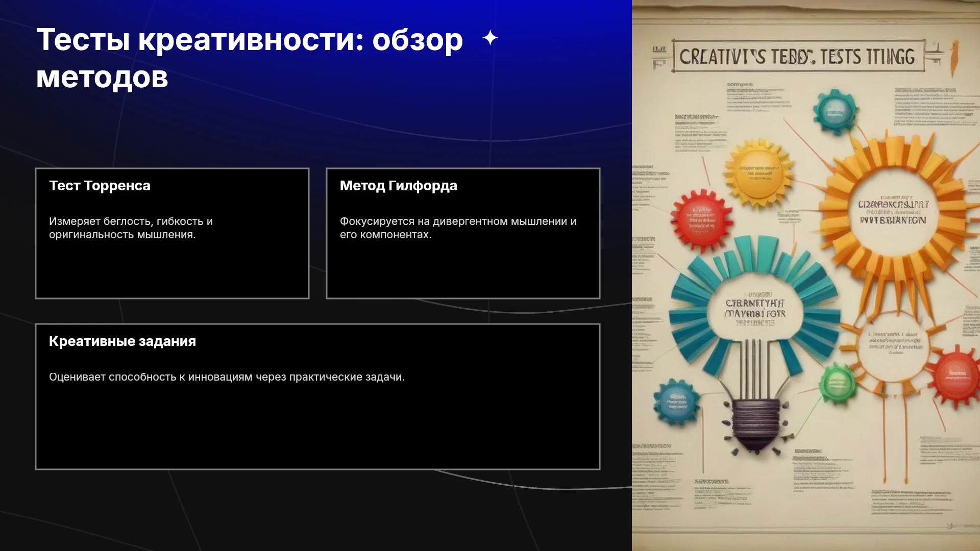This screenshot has height=551, width=980.
Task: Click the small green gear near bulb
Action: click(838, 384)
